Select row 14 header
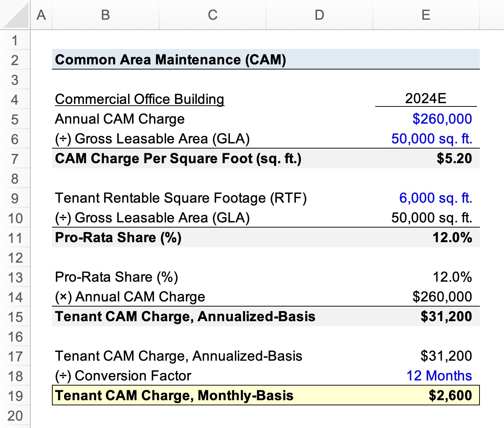 [x=15, y=297]
